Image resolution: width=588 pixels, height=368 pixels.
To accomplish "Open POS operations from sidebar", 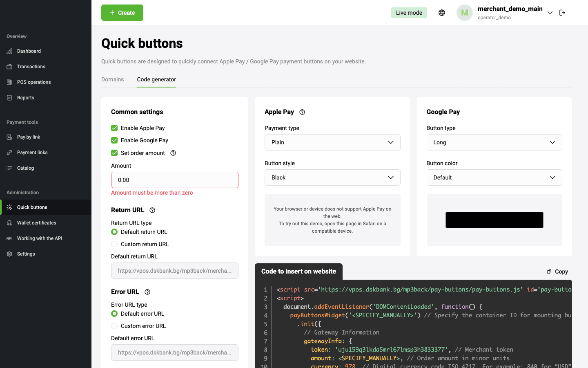I will point(9,82).
